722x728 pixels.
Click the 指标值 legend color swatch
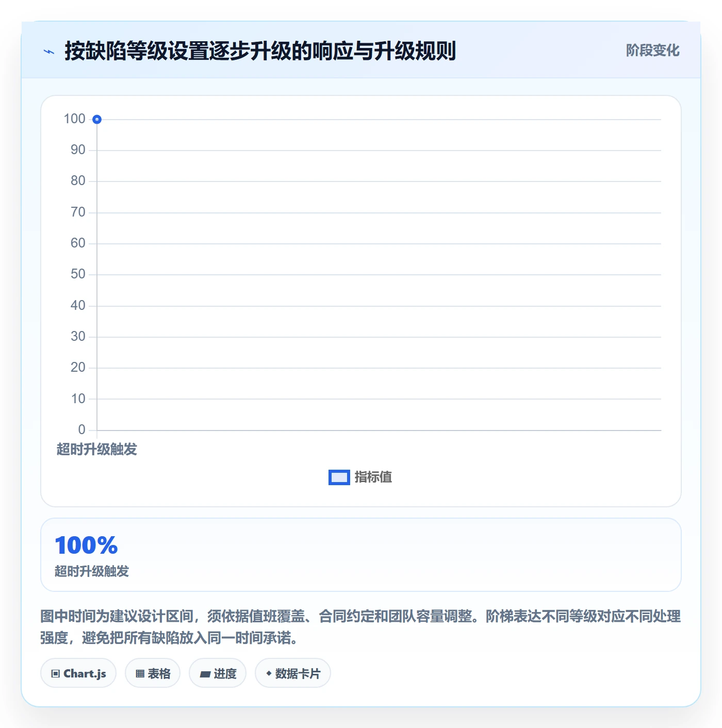tap(339, 477)
